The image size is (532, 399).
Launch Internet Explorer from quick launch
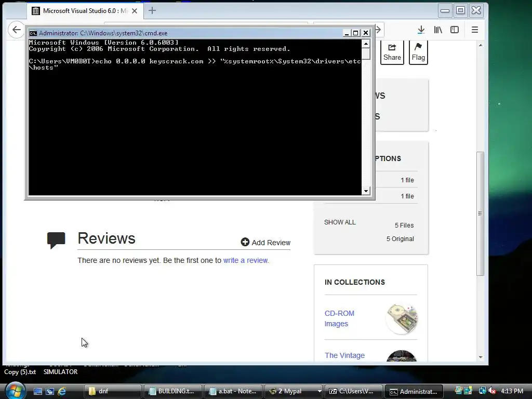click(62, 391)
